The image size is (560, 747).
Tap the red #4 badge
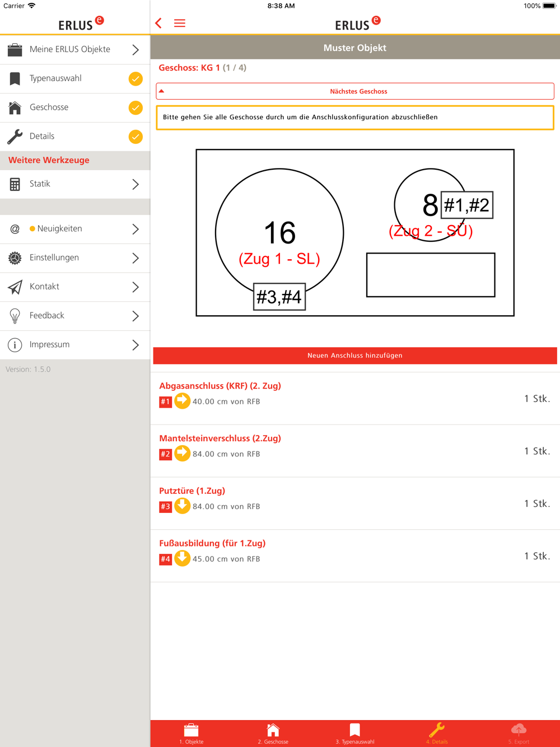click(165, 559)
